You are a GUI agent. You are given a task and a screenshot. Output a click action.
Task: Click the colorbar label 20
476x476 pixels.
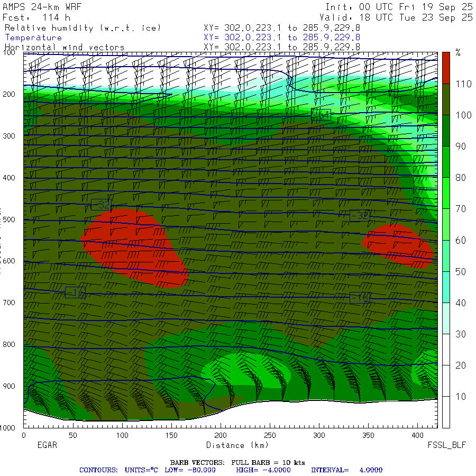(461, 365)
